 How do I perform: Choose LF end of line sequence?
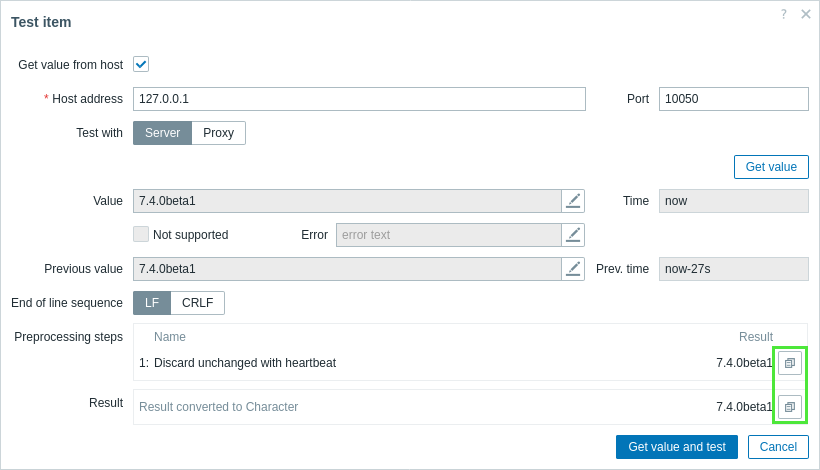(x=152, y=303)
